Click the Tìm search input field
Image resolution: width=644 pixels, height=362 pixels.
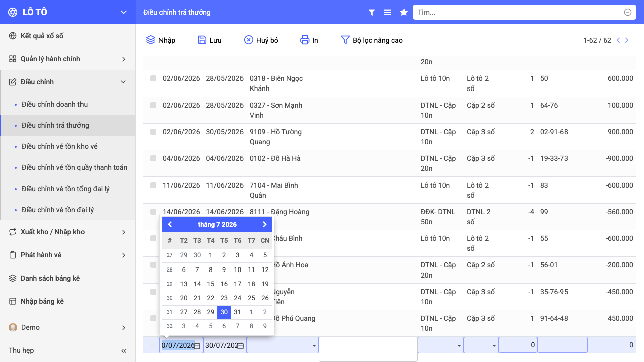pos(519,12)
